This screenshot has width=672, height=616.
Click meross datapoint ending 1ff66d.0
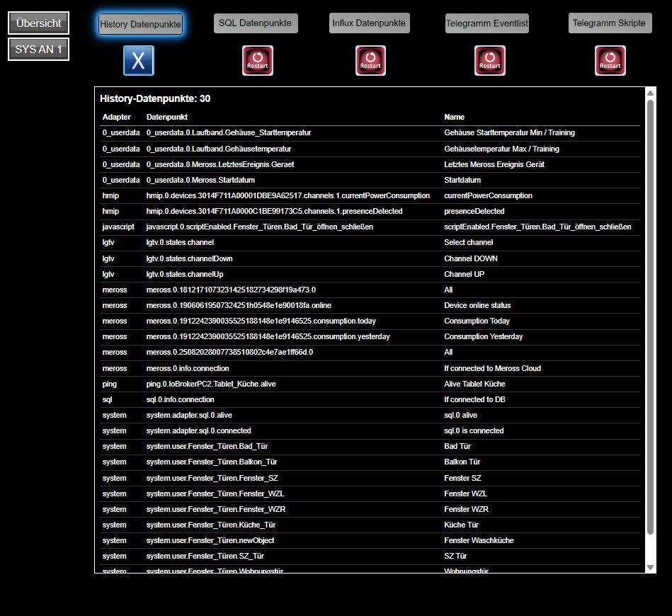[x=229, y=352]
